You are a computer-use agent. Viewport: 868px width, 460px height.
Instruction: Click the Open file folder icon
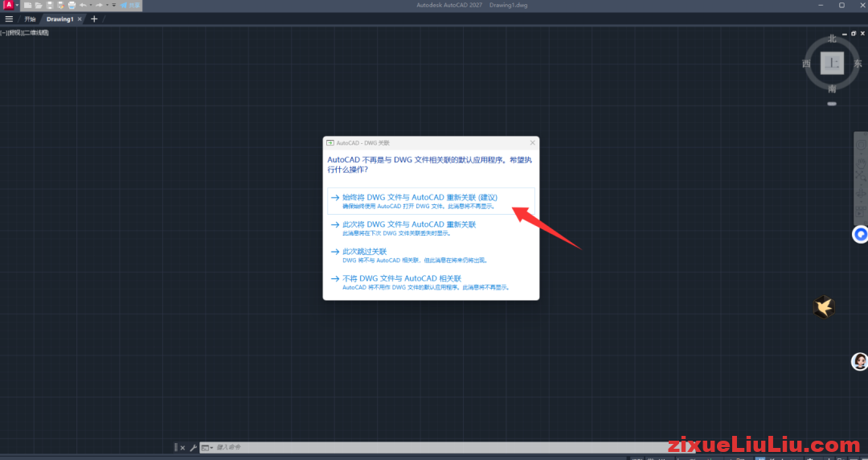pos(39,5)
